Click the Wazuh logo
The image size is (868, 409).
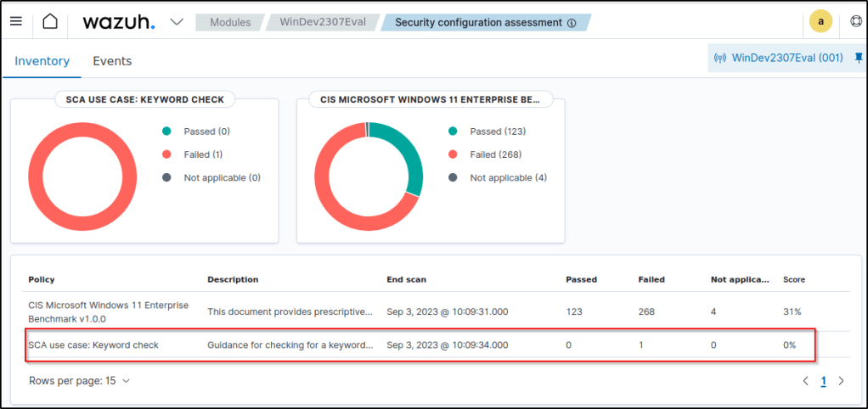click(118, 22)
